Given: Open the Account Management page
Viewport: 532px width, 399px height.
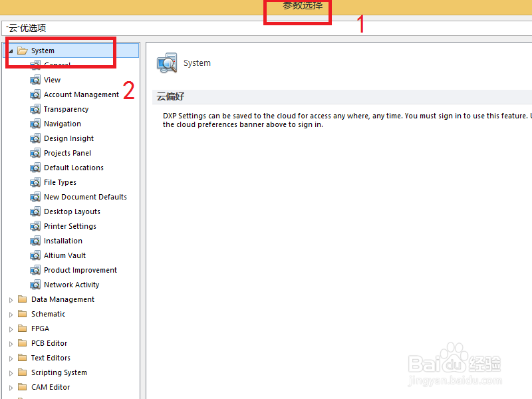Looking at the screenshot, I should tap(81, 94).
